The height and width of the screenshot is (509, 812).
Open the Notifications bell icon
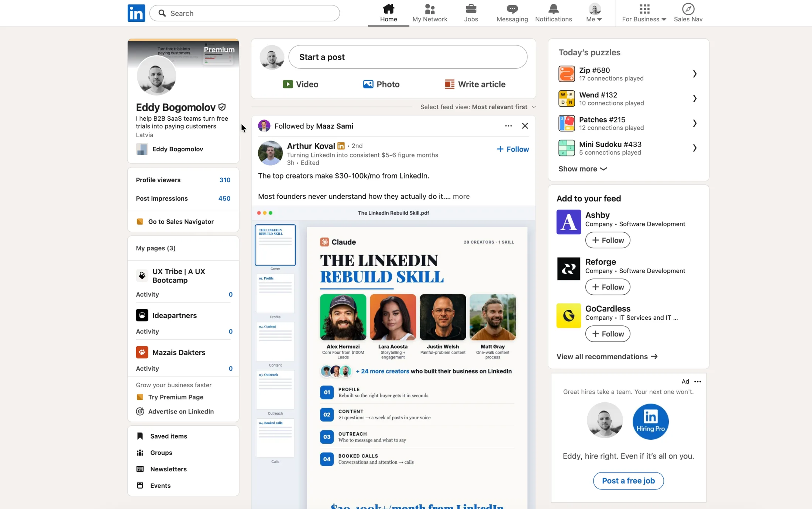tap(553, 8)
